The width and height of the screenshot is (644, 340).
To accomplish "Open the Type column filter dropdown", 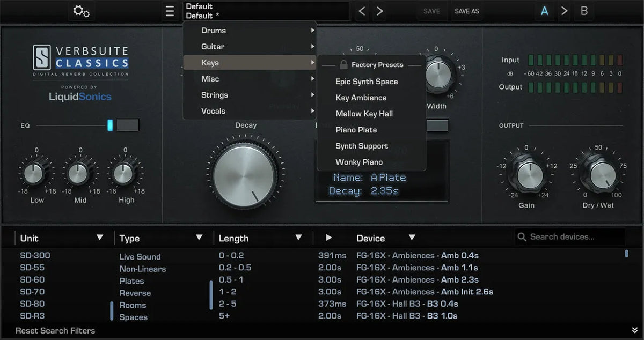I will coord(200,238).
